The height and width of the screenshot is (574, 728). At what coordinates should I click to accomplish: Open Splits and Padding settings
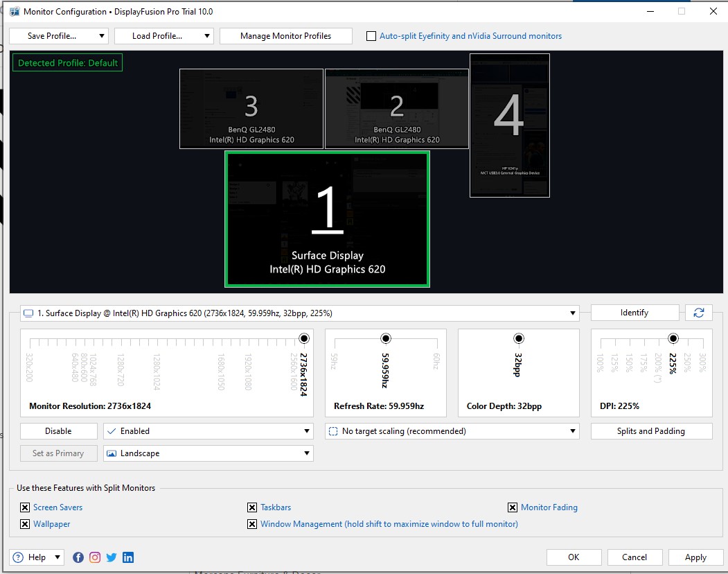click(651, 431)
